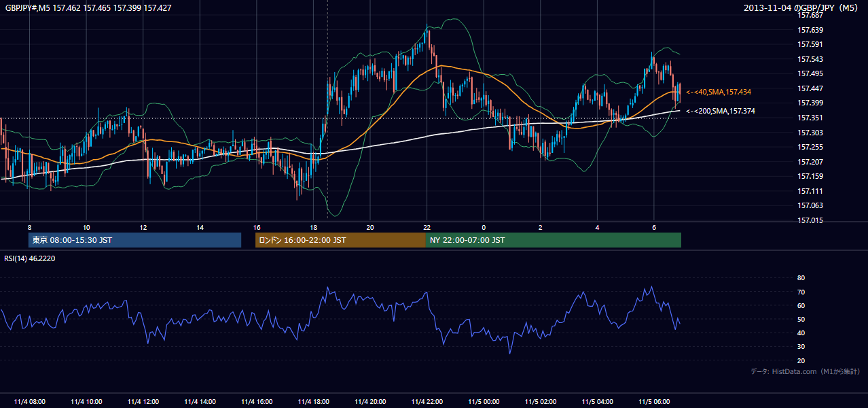Click RSI scale value 80
This screenshot has width=868, height=408.
tap(801, 278)
